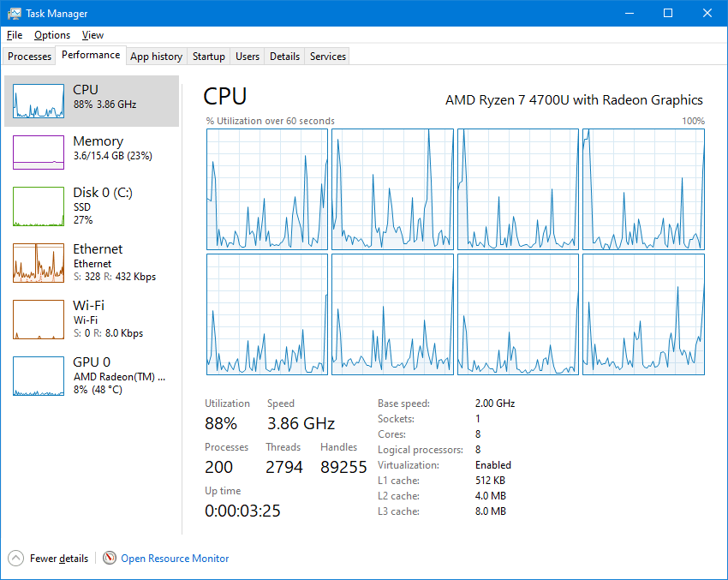Click the first CPU core utilization graph
The height and width of the screenshot is (580, 728).
coord(266,188)
